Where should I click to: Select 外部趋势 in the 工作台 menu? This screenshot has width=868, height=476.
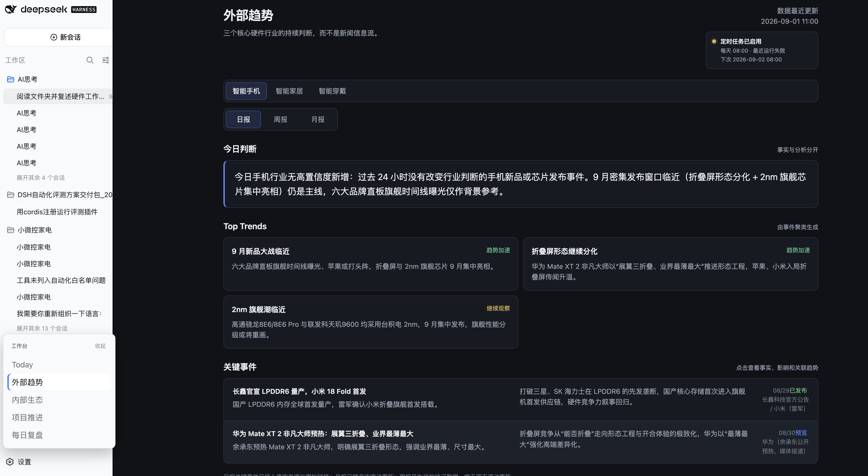59,382
